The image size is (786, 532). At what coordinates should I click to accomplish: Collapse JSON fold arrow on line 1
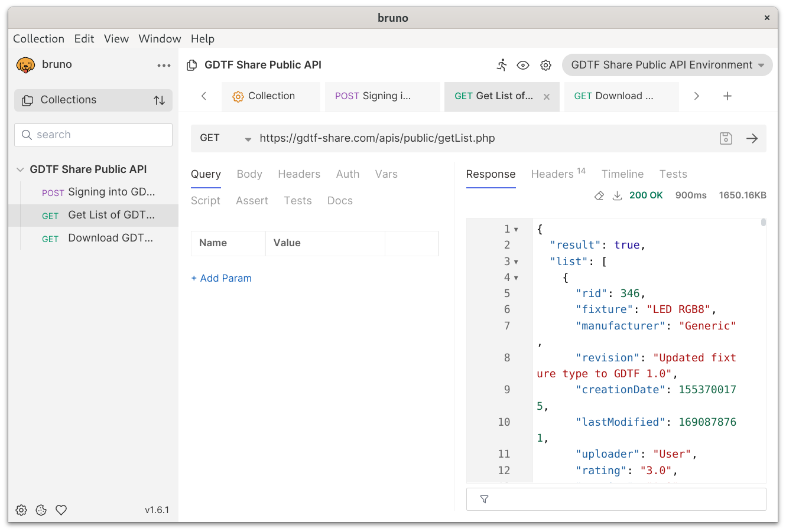click(x=516, y=229)
